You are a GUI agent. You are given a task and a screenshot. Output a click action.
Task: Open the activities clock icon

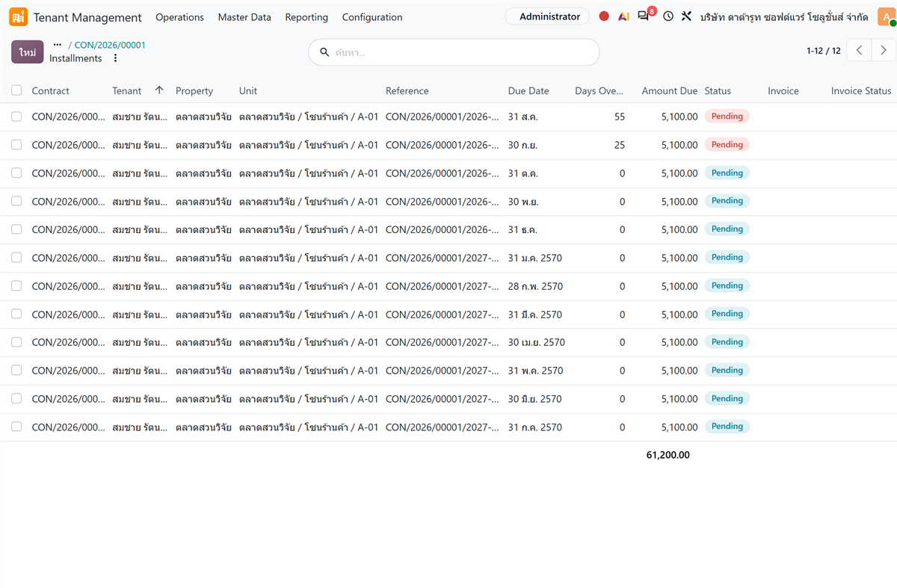668,16
